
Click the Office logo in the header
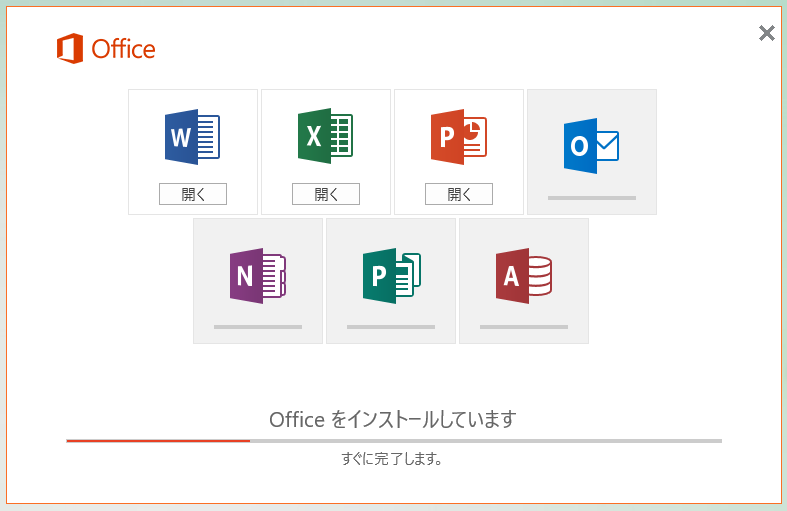pos(106,49)
